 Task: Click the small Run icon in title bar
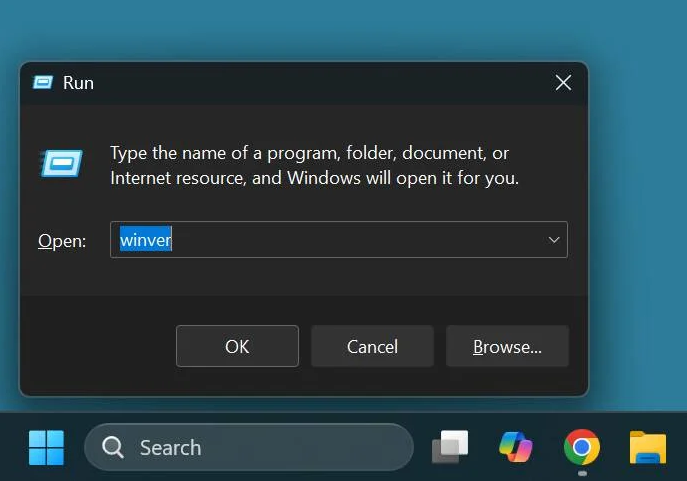coord(43,82)
